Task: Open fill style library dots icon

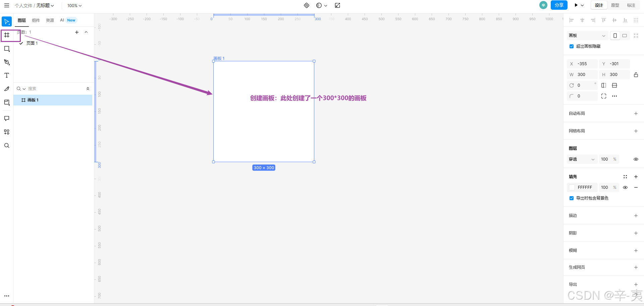Action: point(625,177)
